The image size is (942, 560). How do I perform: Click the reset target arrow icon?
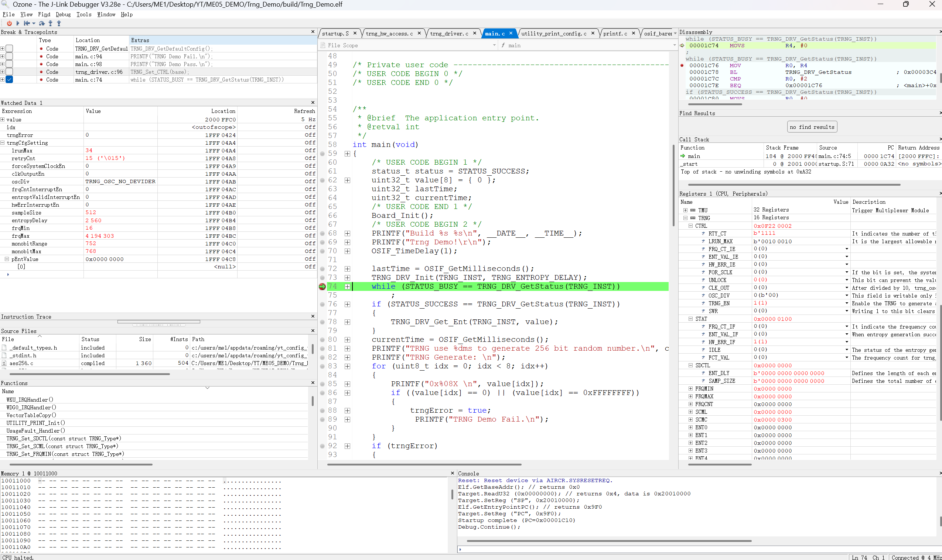pos(27,23)
